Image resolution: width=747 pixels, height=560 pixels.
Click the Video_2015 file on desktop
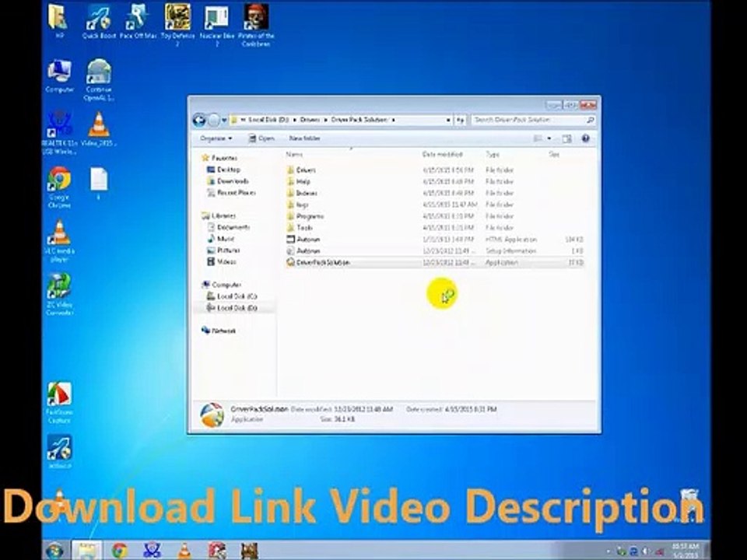(x=99, y=129)
